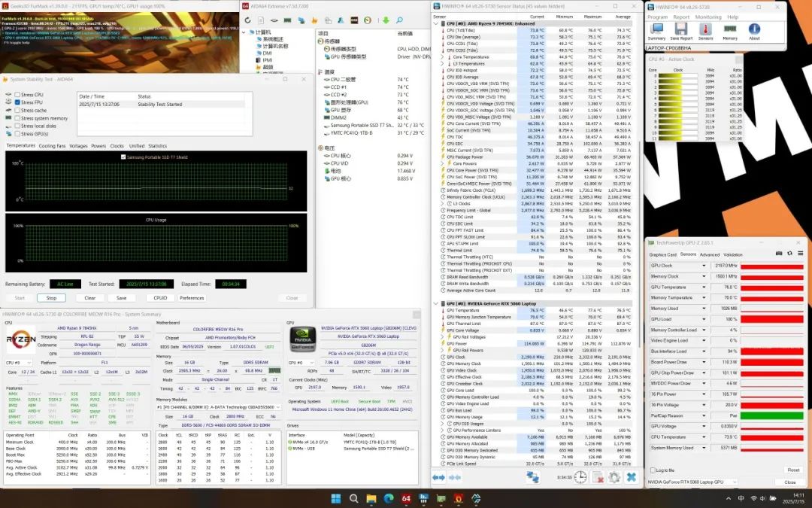
Task: Select the DMI tree item in AIDA64
Action: 267,53
